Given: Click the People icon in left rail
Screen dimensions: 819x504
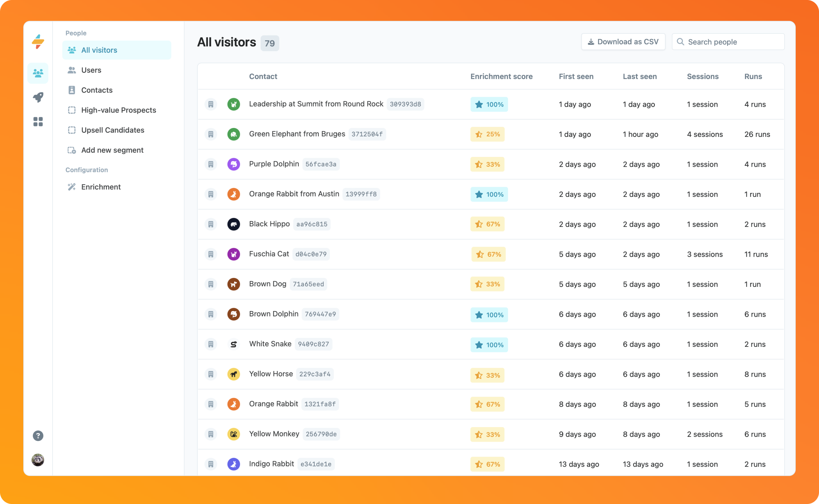Looking at the screenshot, I should (x=38, y=73).
